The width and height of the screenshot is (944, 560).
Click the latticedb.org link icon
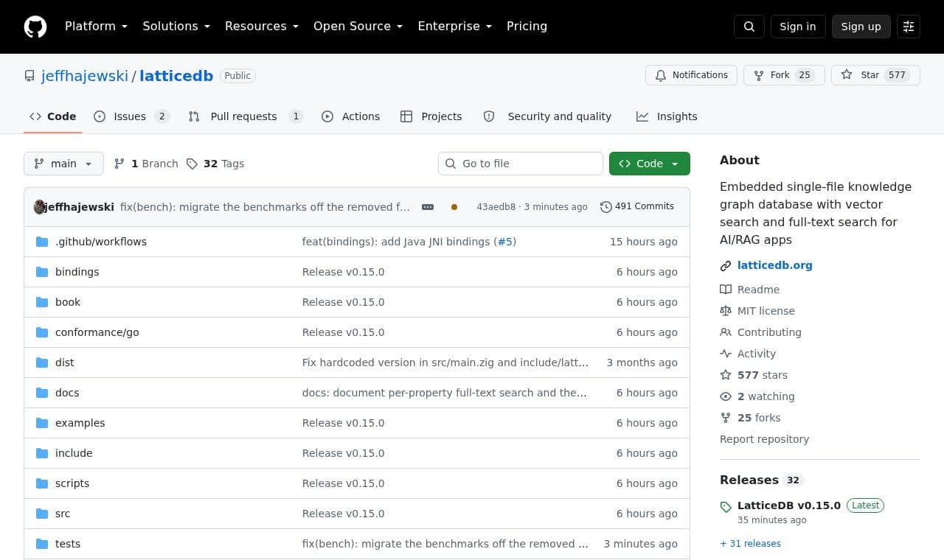pos(726,265)
